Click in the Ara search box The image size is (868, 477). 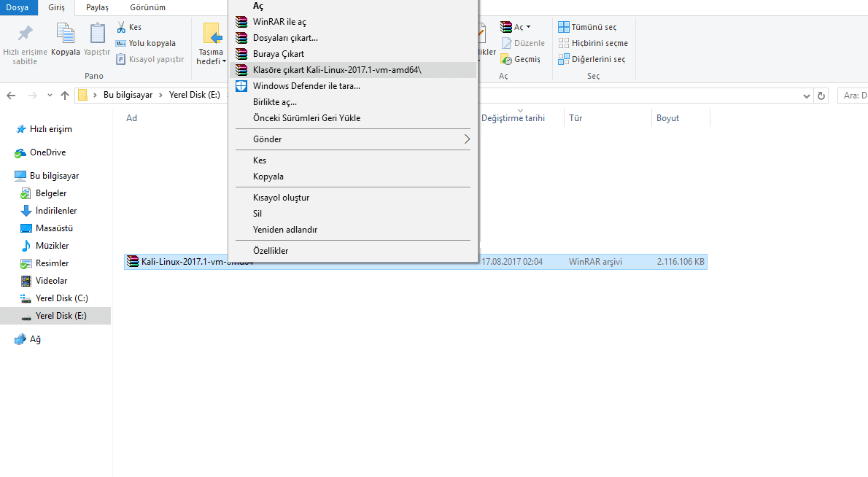click(853, 96)
